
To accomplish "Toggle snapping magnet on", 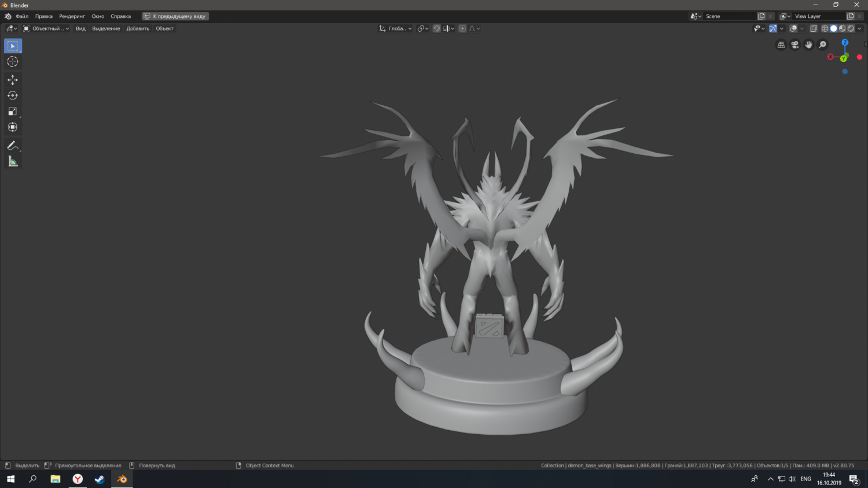I will coord(437,28).
